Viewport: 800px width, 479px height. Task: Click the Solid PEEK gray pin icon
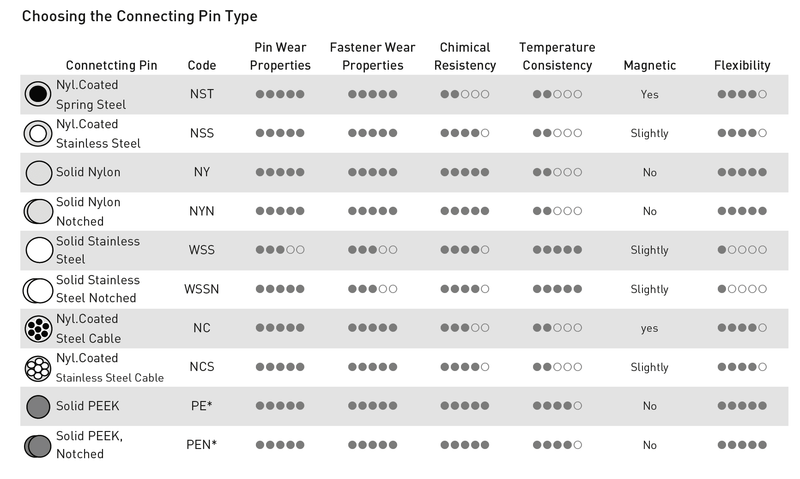click(x=38, y=407)
